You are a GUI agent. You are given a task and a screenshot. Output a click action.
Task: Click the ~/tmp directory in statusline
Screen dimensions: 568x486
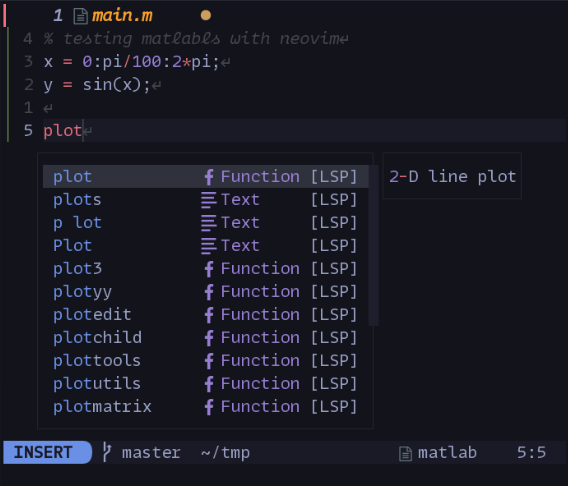click(x=225, y=453)
